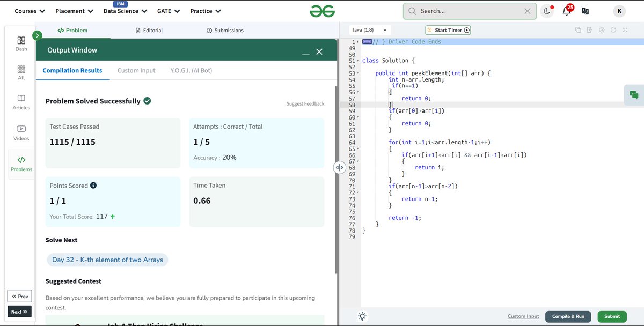Image resolution: width=644 pixels, height=326 pixels.
Task: Go to the Next problem
Action: [19, 312]
